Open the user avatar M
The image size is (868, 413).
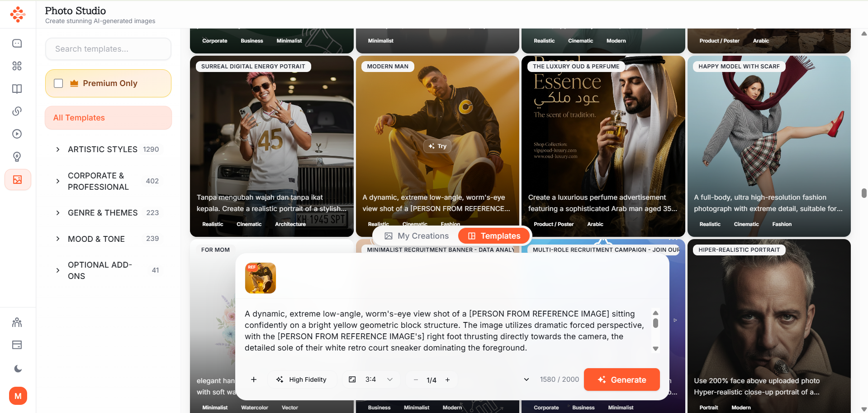(18, 396)
